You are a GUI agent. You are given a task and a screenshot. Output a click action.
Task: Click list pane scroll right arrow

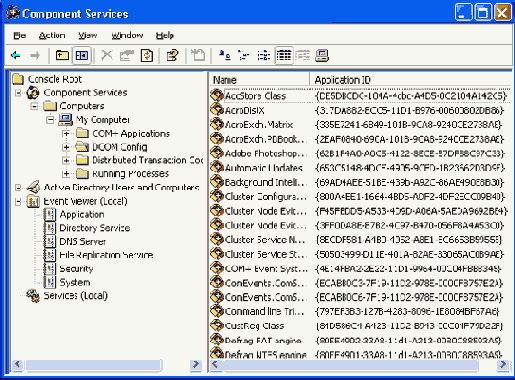point(503,365)
